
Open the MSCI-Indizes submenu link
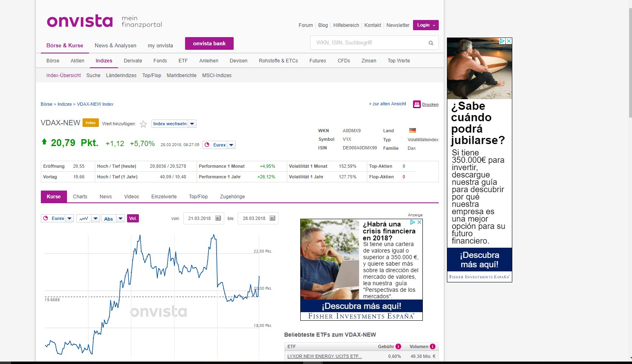[217, 75]
